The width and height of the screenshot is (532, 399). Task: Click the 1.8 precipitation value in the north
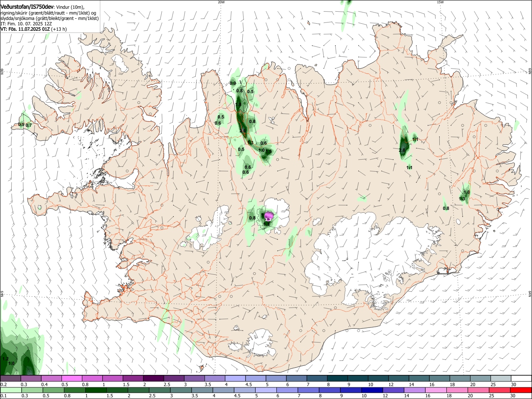pos(239,104)
